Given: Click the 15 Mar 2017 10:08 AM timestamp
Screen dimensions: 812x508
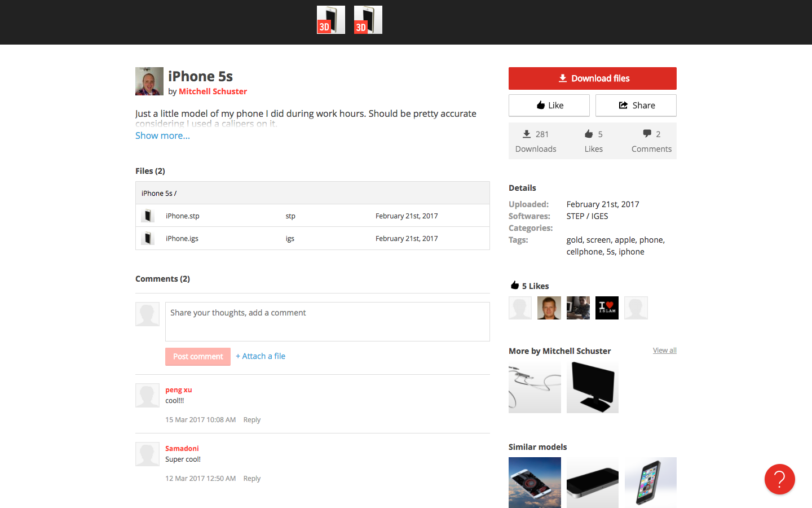Looking at the screenshot, I should click(x=200, y=420).
